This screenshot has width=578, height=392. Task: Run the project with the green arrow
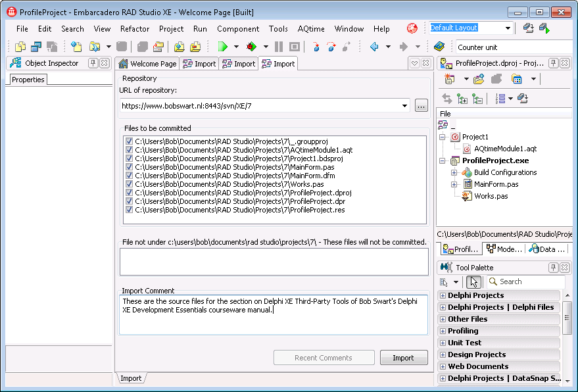point(223,47)
